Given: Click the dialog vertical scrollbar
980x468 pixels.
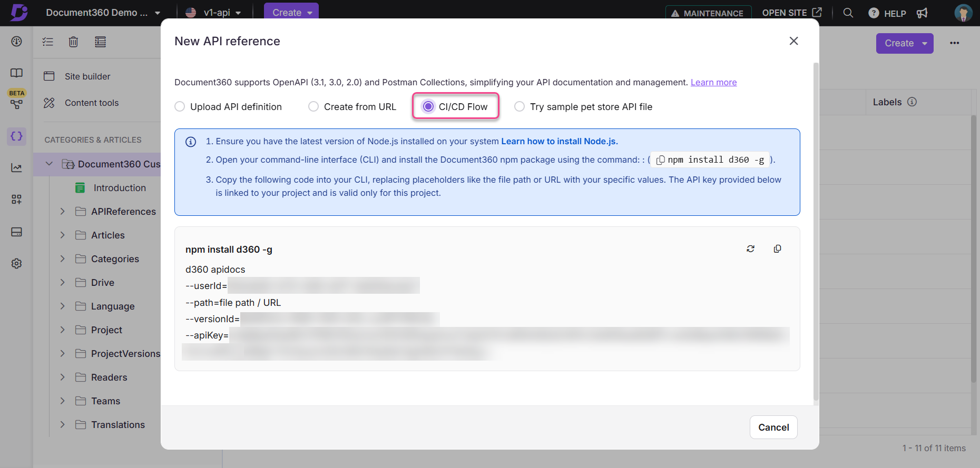Looking at the screenshot, I should (816, 232).
